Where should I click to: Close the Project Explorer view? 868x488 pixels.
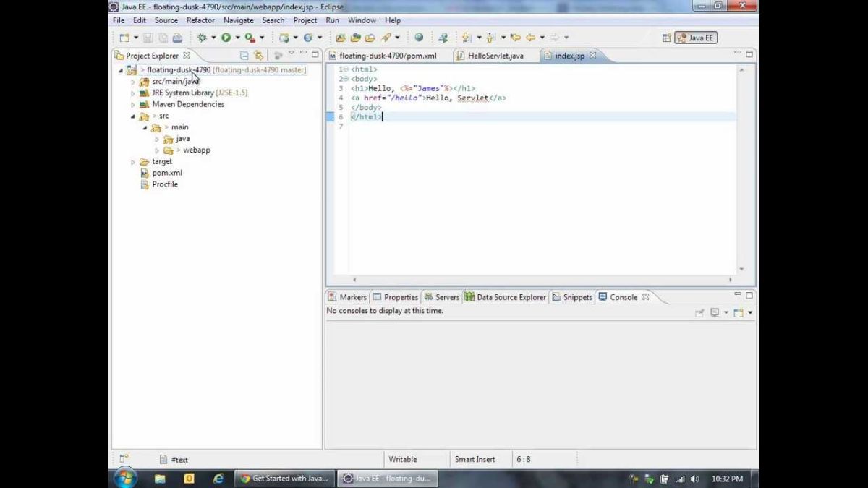(186, 56)
